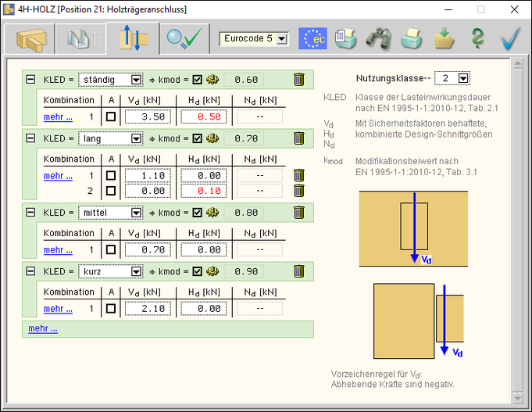Click the folder with green arrow icon

pyautogui.click(x=445, y=38)
